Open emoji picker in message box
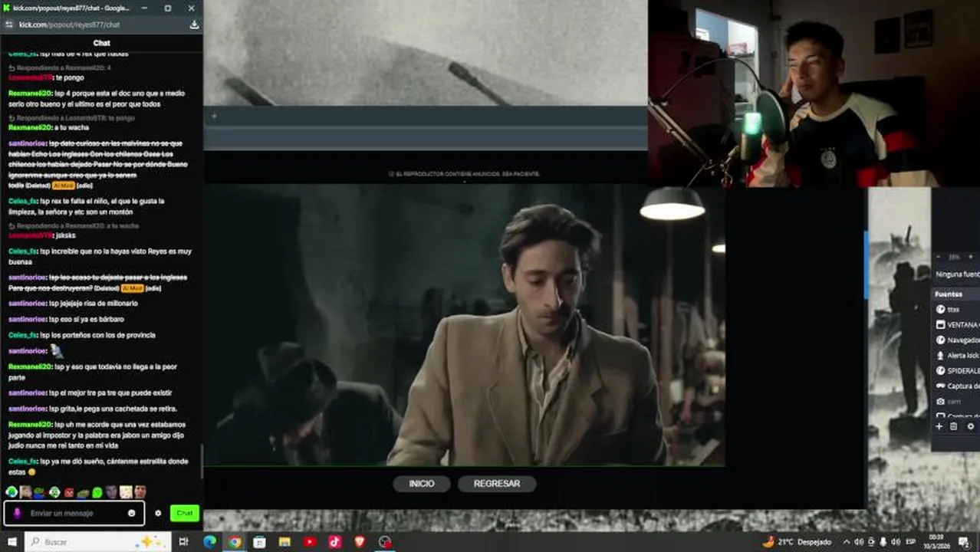The image size is (980, 552). point(132,513)
